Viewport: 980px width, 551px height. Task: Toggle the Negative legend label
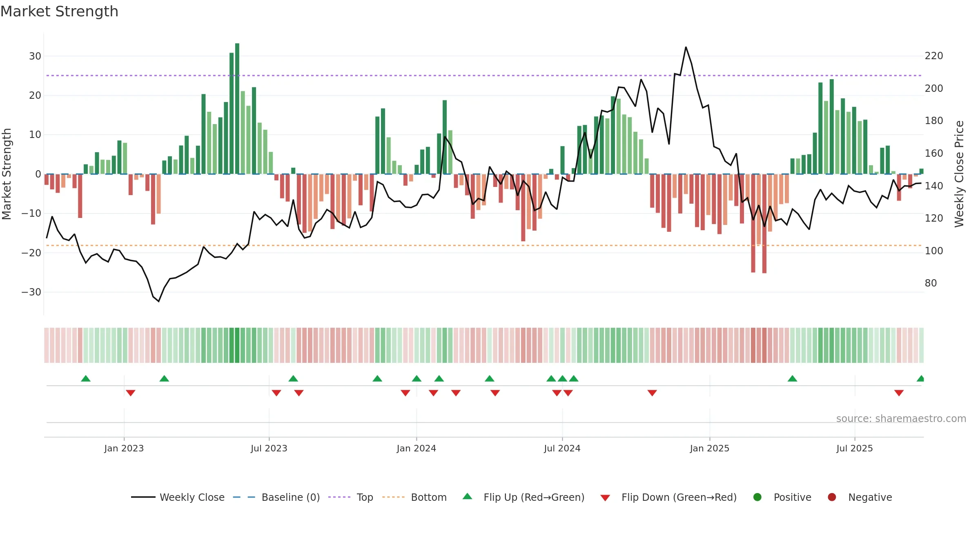tap(870, 497)
